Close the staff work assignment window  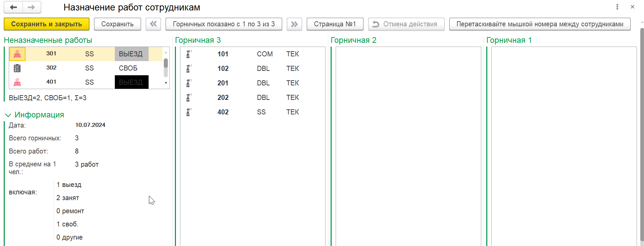(633, 7)
